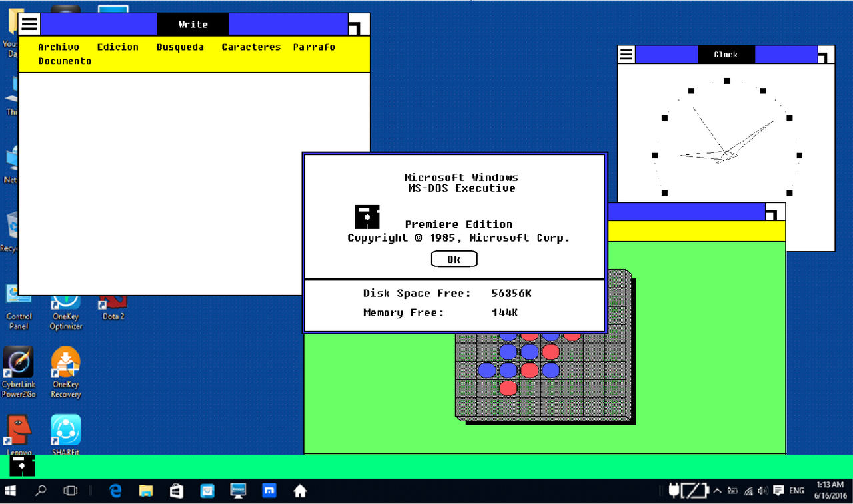Open the Action Center notifications icon
This screenshot has height=504, width=853.
click(x=778, y=491)
